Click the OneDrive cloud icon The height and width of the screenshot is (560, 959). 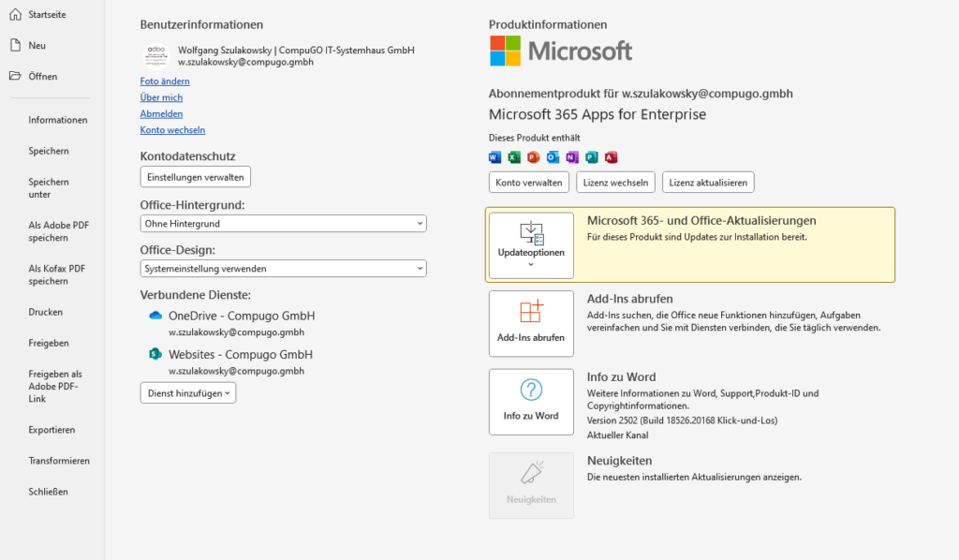coord(155,316)
